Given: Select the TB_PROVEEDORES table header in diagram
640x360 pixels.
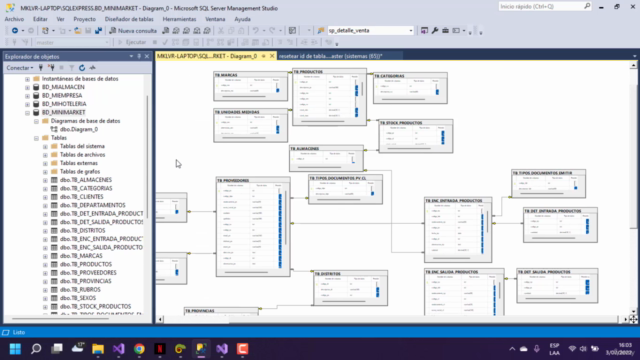Looking at the screenshot, I should 253,180.
